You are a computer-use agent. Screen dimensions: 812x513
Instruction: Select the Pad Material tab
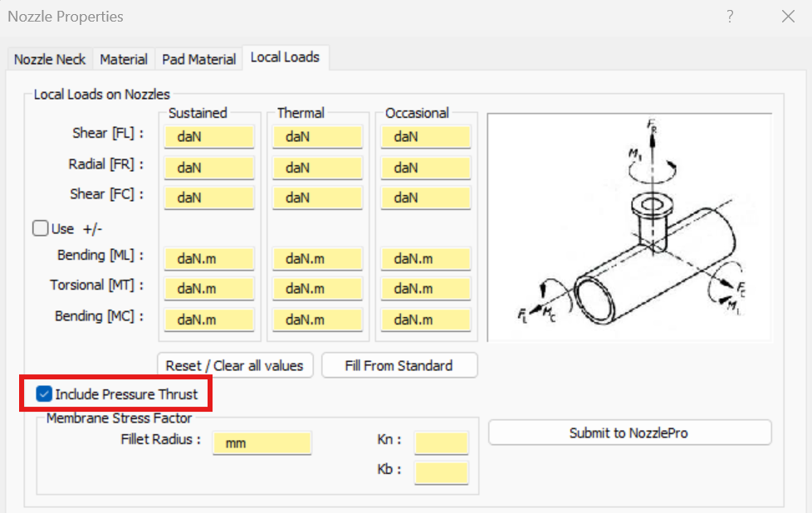[198, 59]
